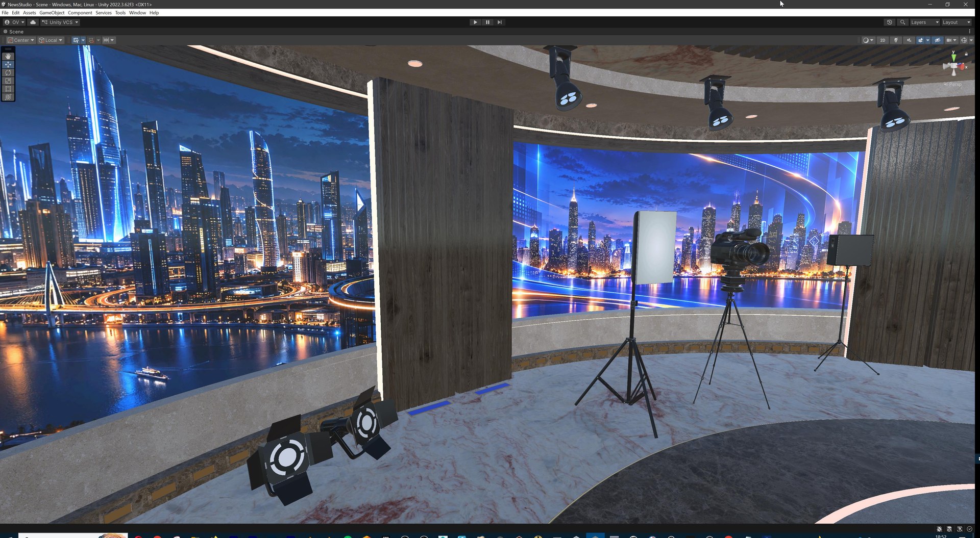980x538 pixels.
Task: Toggle the orientation gizmo rotation lock
Action: pyautogui.click(x=966, y=54)
